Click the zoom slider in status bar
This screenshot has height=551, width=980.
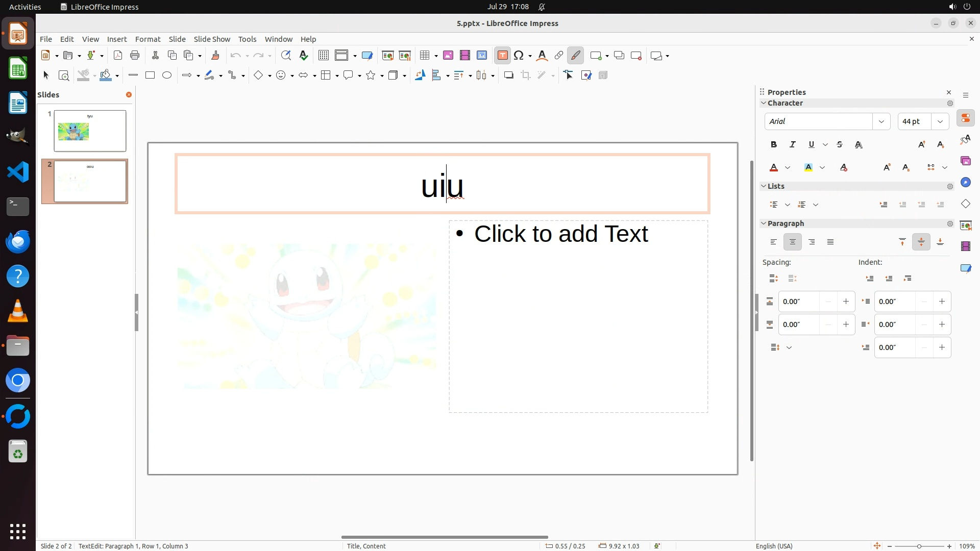click(x=919, y=546)
